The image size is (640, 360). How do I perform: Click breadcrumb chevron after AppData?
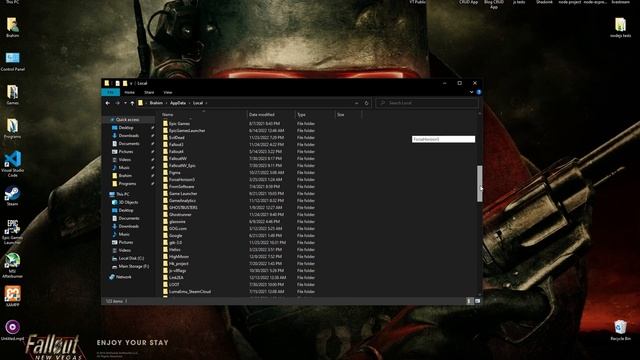pos(189,103)
